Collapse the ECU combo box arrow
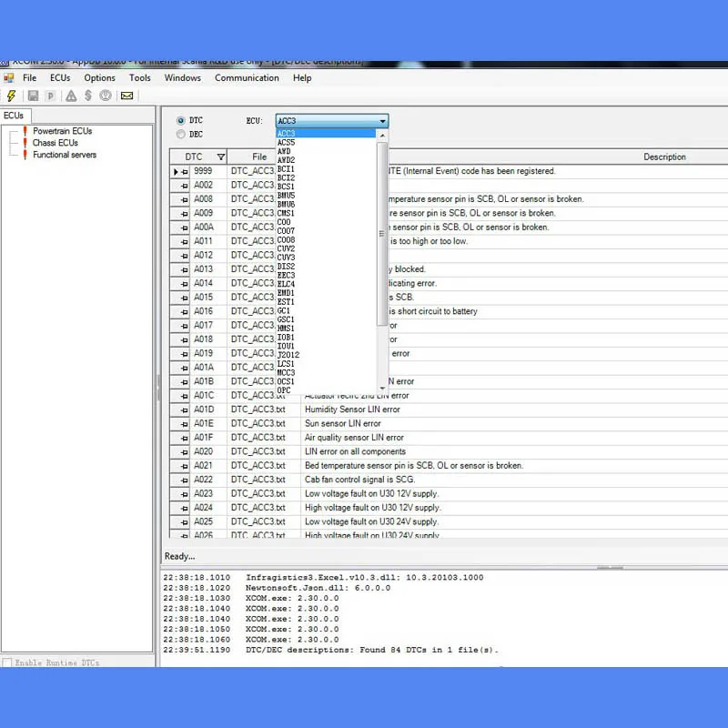Viewport: 728px width, 728px height. (x=382, y=121)
